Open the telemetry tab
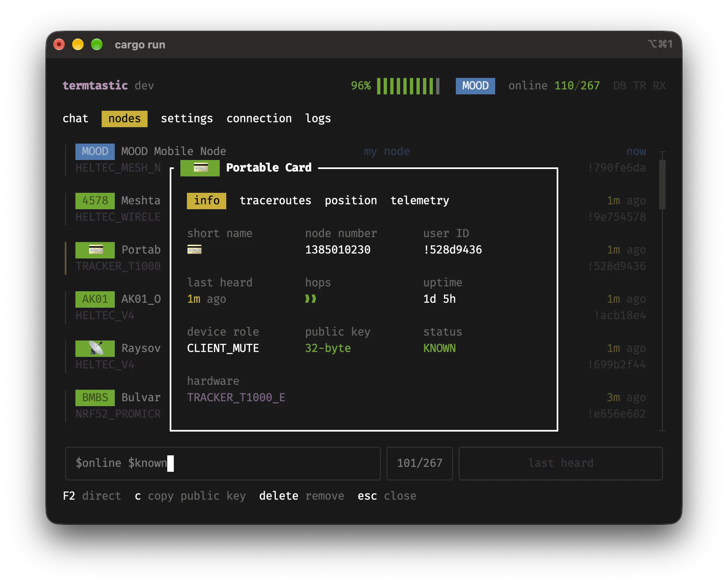Screen dimensions: 728x585 click(420, 201)
